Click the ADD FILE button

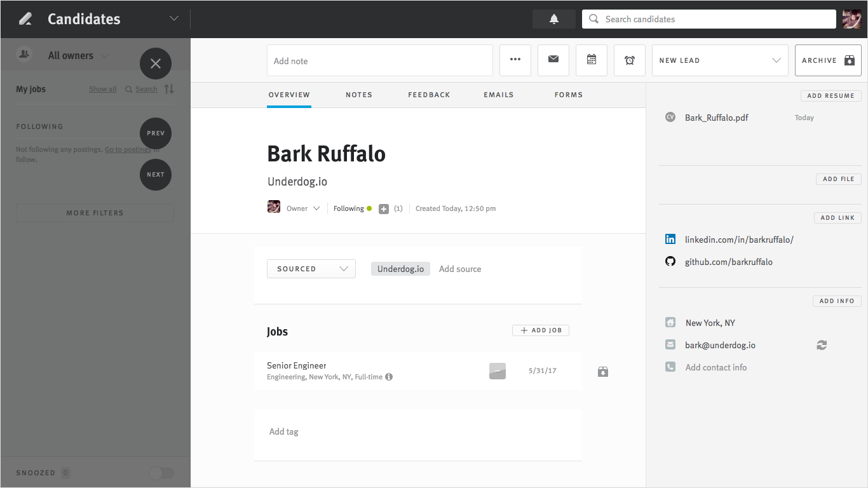coord(838,179)
